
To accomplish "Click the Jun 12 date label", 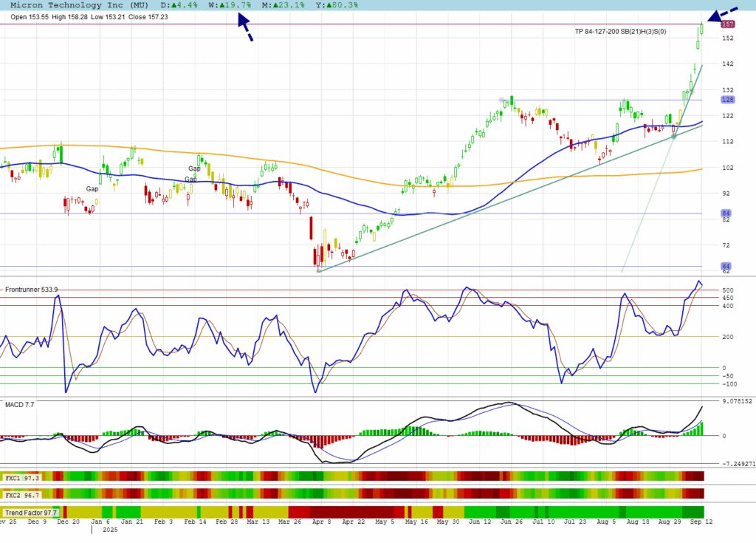I will point(480,522).
